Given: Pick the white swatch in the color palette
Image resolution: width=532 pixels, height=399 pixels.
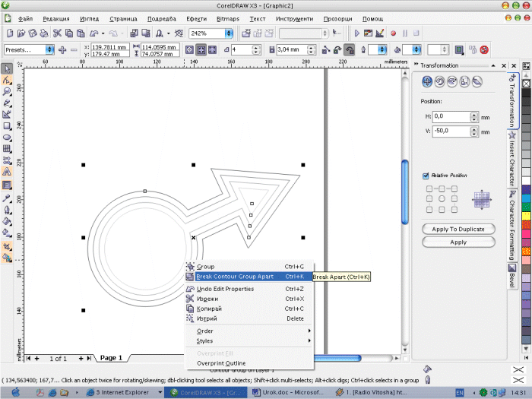Looking at the screenshot, I should (x=526, y=181).
